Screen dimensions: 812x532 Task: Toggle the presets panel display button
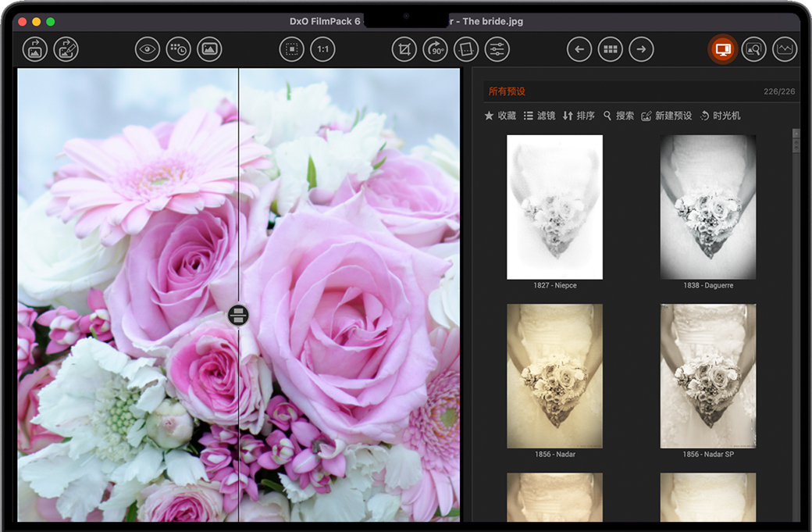tap(722, 50)
